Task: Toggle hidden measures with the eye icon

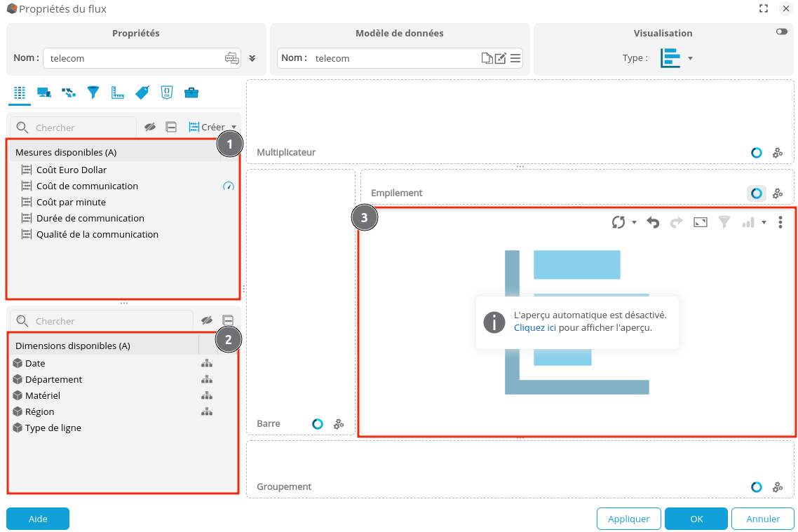Action: tap(150, 127)
